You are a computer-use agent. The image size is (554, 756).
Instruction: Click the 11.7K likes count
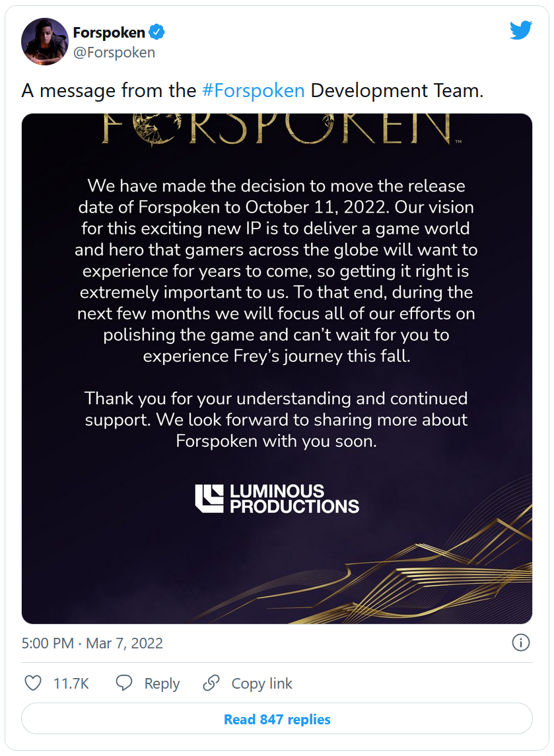pyautogui.click(x=71, y=684)
